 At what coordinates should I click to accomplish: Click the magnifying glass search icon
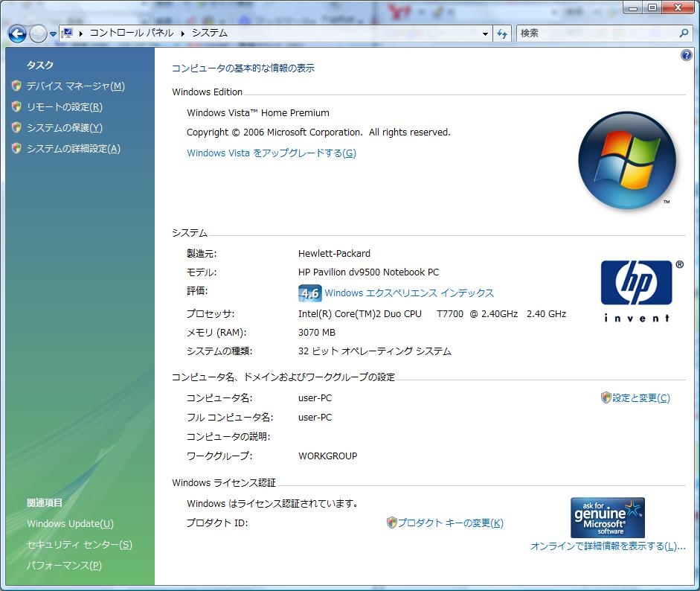[684, 33]
